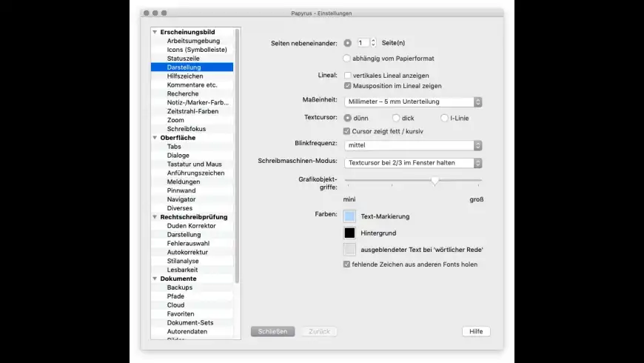Image resolution: width=644 pixels, height=363 pixels.
Task: Select Duden Korrektor in the sidebar
Action: coord(192,226)
